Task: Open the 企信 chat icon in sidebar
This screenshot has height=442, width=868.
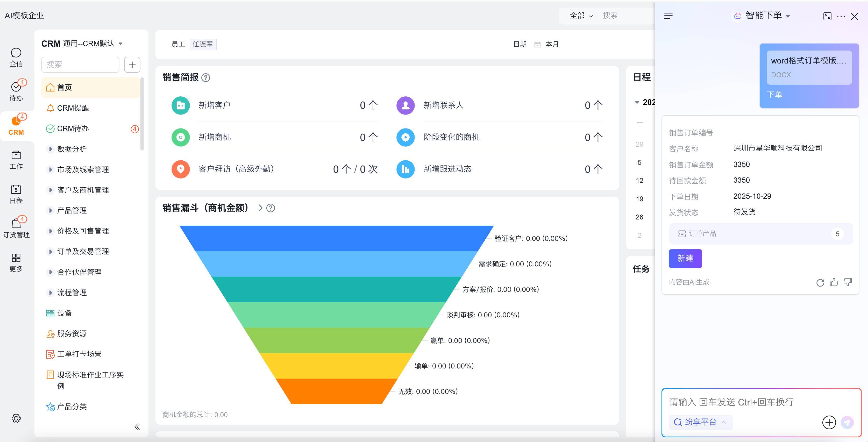Action: click(x=16, y=57)
